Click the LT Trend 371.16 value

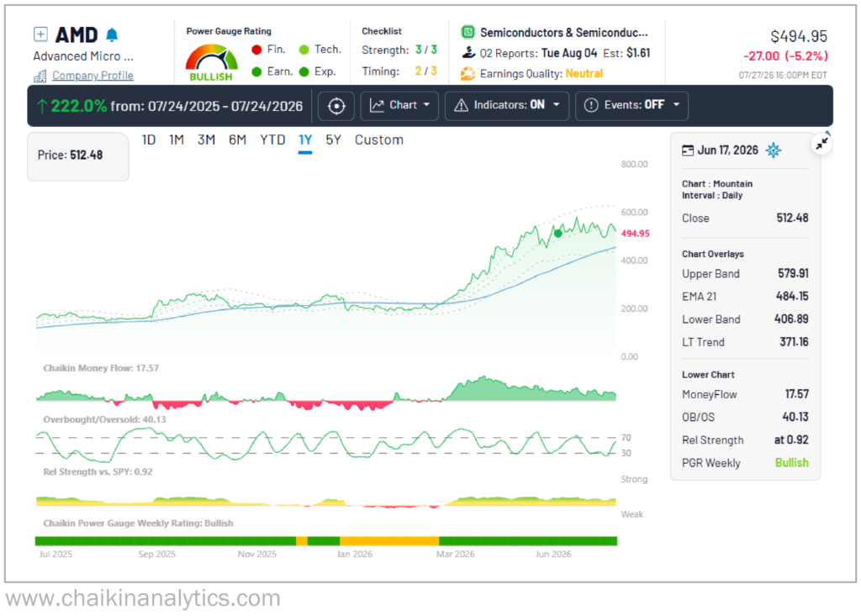tap(794, 342)
